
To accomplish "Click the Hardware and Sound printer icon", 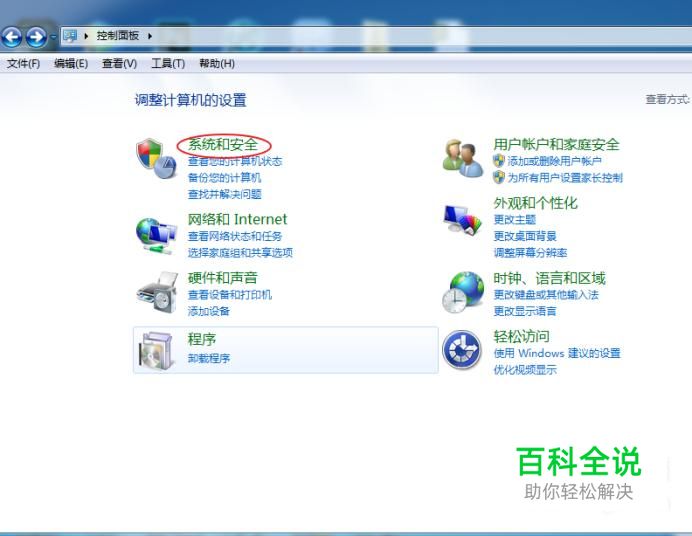I will click(x=157, y=292).
